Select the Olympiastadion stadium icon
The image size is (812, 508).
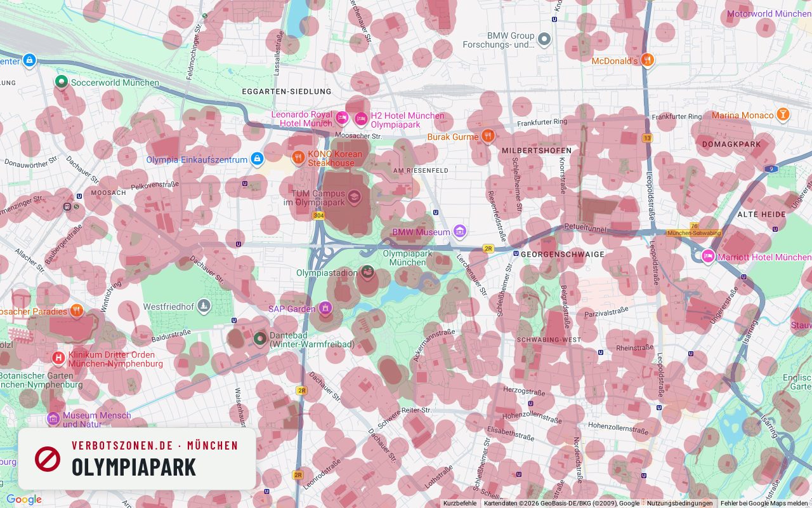coord(367,272)
